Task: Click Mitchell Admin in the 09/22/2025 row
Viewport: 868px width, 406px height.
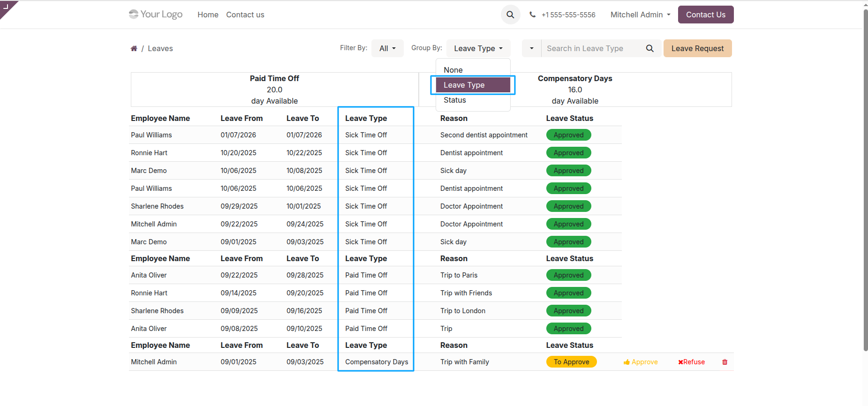Action: [x=154, y=224]
